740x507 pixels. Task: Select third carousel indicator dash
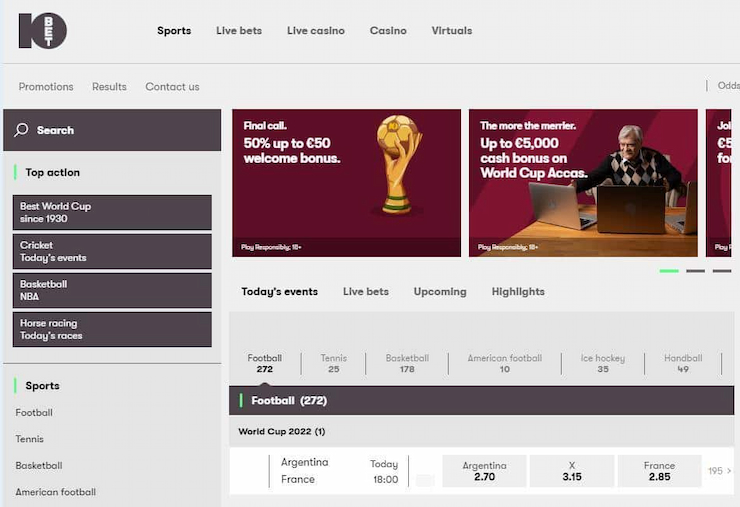point(722,271)
